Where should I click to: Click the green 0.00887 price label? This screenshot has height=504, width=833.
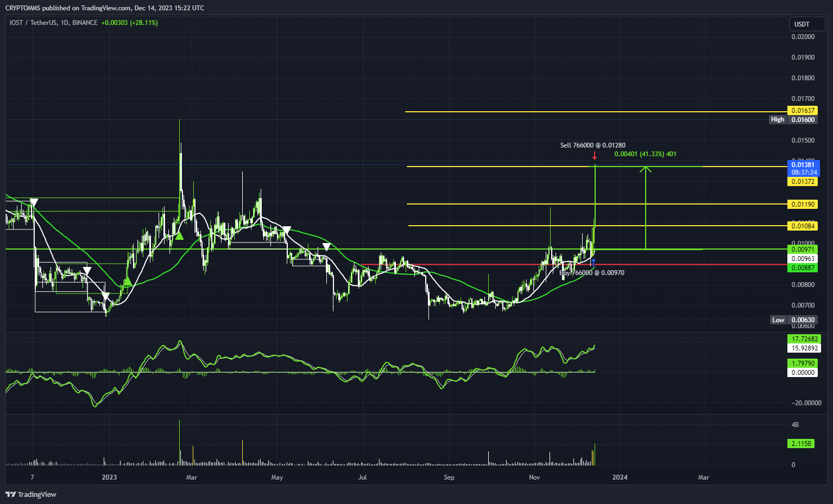[x=803, y=268]
